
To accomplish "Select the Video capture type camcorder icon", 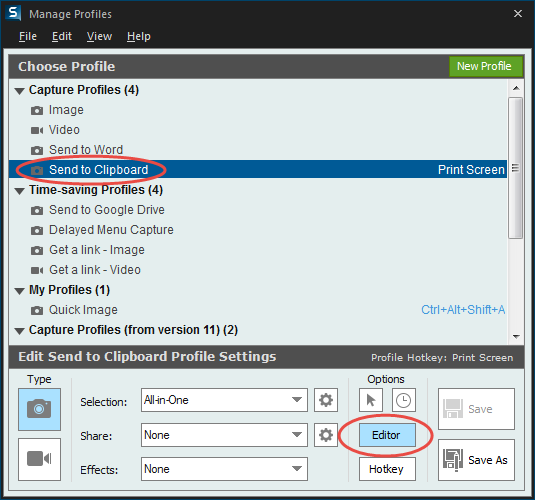I will click(40, 459).
